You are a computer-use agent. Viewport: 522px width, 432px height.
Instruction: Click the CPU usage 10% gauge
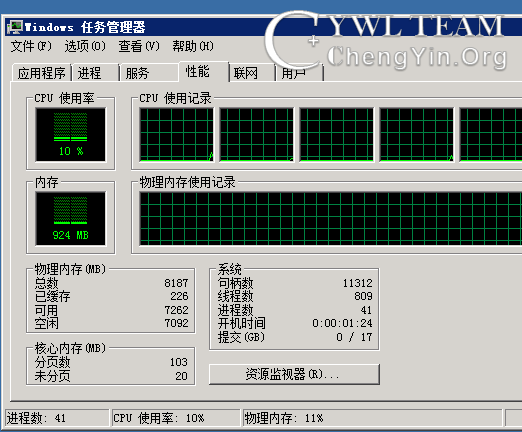coord(71,134)
